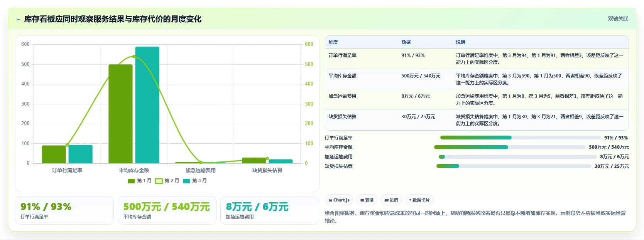Click table cell 500万元 / 540万元

coord(421,76)
